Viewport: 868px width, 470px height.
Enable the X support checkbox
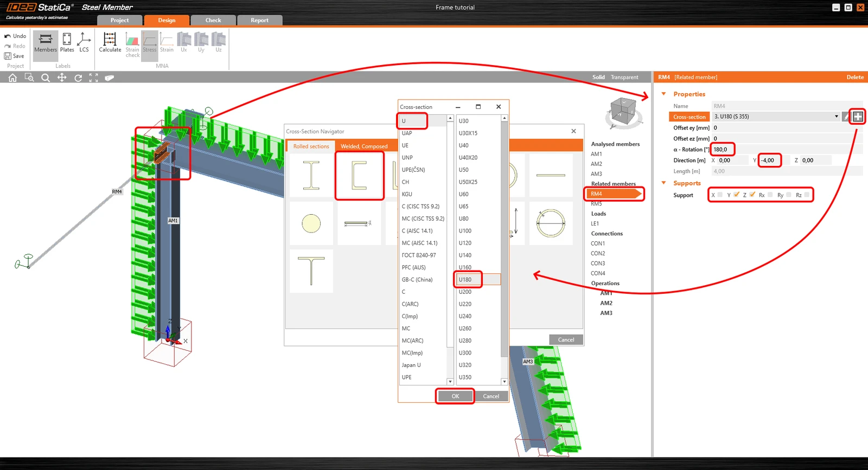click(x=720, y=195)
